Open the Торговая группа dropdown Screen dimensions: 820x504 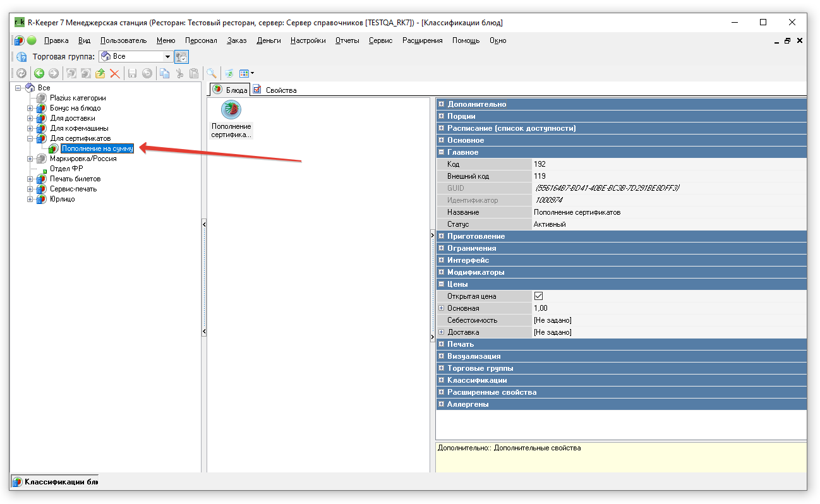(167, 57)
